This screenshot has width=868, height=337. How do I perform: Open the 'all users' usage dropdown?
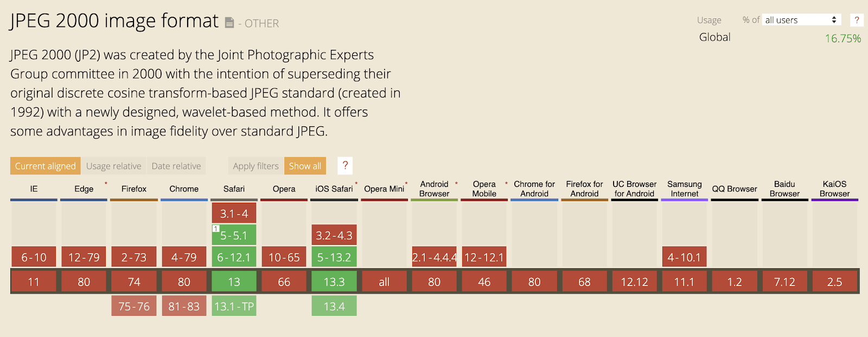click(x=801, y=20)
